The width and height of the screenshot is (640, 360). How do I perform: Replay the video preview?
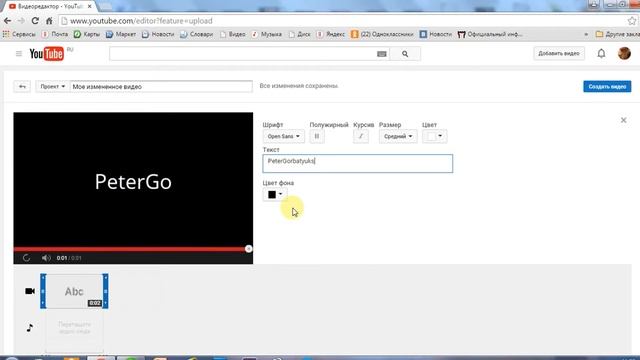(27, 258)
